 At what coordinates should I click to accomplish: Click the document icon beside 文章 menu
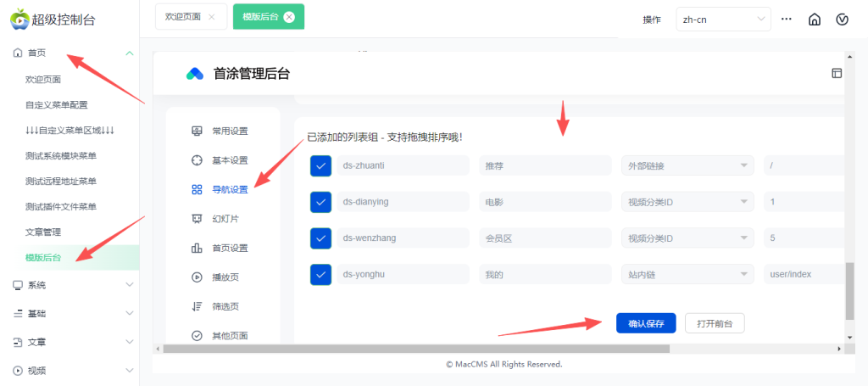[x=18, y=342]
